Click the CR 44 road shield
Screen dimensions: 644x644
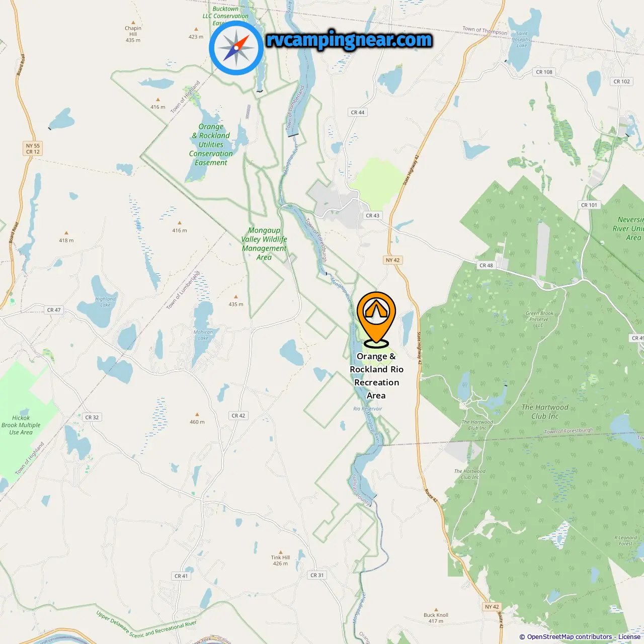click(358, 112)
